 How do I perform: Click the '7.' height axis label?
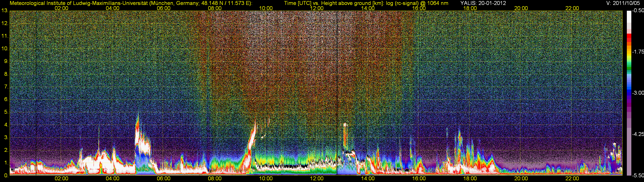(x=6, y=87)
